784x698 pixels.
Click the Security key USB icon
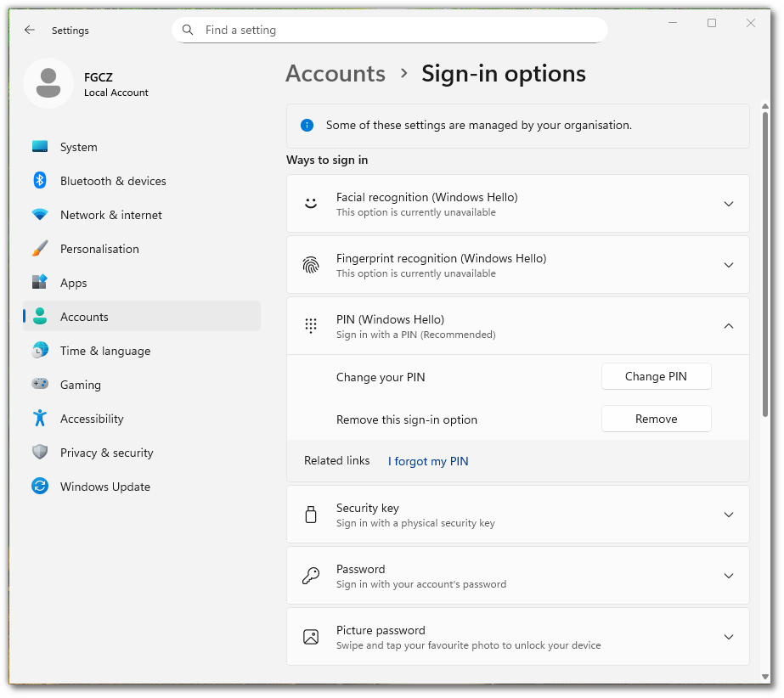click(311, 515)
